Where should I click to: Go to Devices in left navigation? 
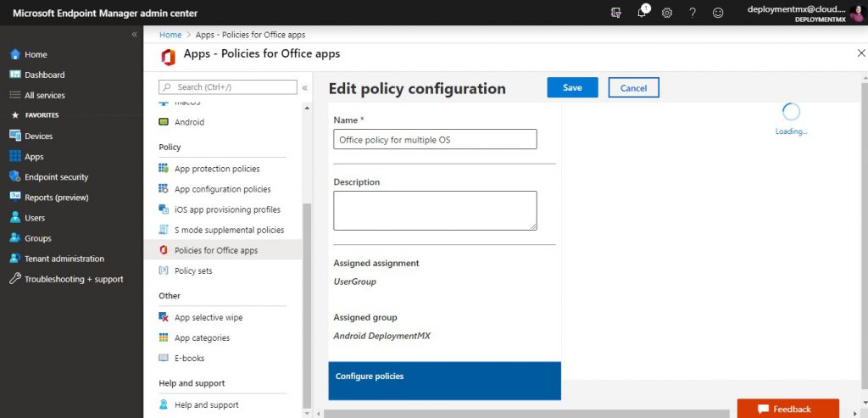click(38, 136)
